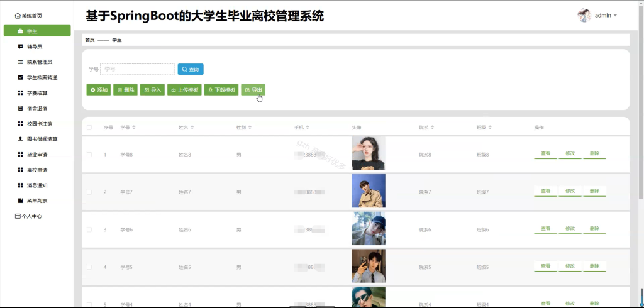Open the 学生 menu item
Screen dimensions: 644x308
(37, 31)
